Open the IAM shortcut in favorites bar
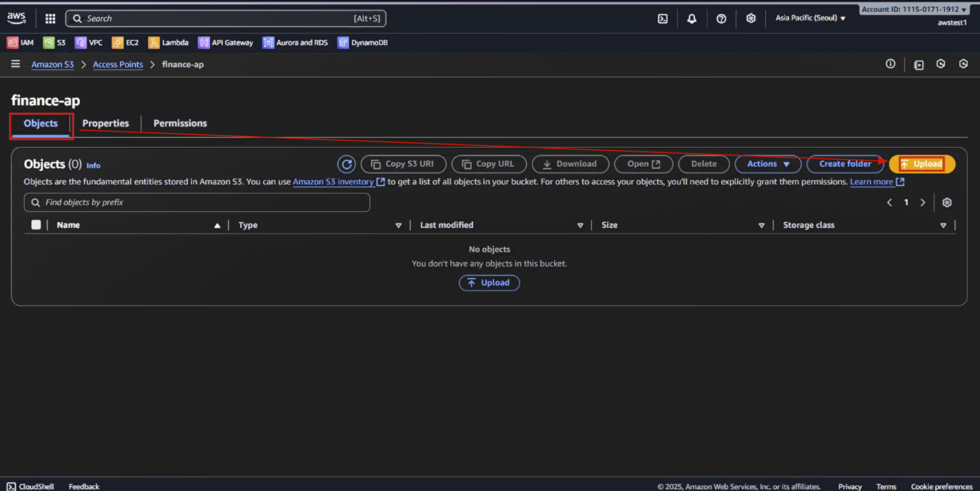Viewport: 980px width, 491px height. (x=20, y=42)
